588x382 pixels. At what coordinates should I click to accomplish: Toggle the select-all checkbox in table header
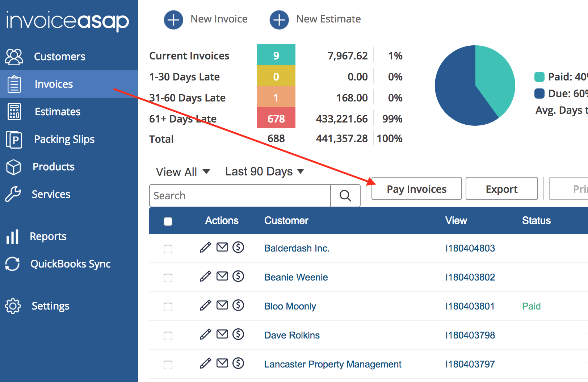(x=168, y=221)
